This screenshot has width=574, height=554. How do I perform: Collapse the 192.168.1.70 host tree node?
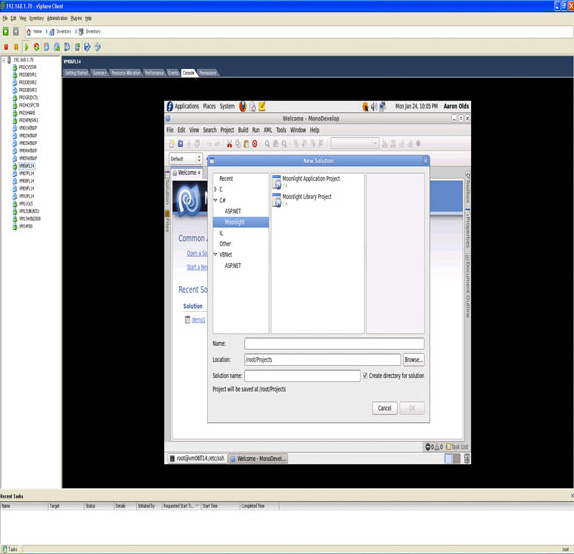click(x=4, y=60)
